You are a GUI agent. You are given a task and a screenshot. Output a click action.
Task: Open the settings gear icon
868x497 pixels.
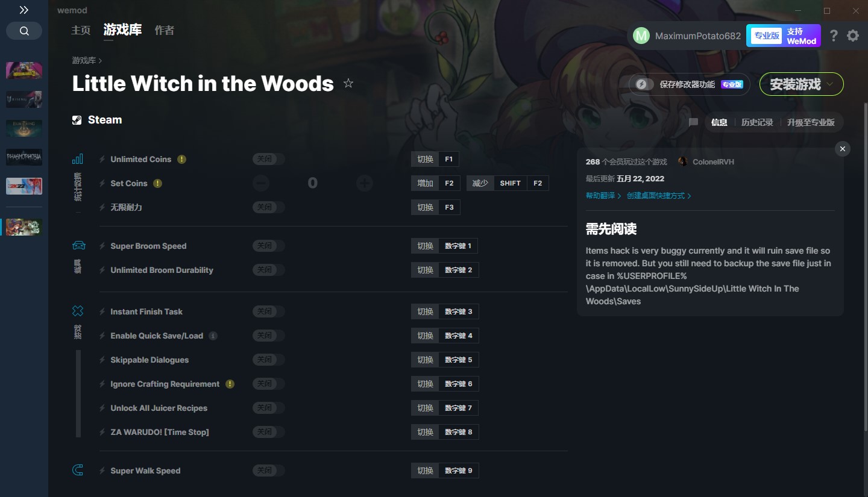click(853, 36)
